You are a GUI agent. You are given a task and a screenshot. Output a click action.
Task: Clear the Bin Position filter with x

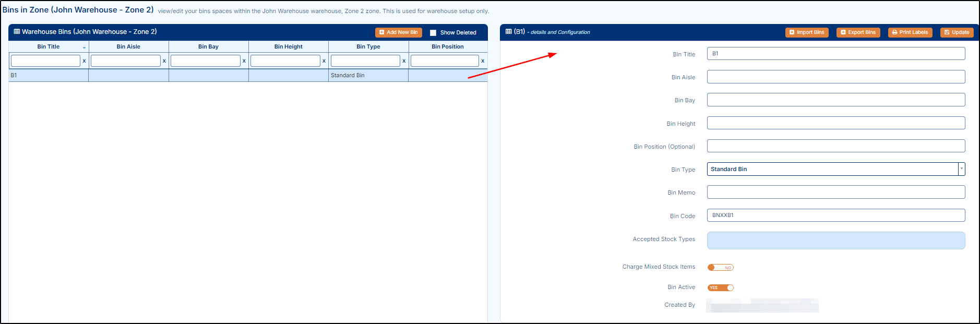pyautogui.click(x=483, y=61)
